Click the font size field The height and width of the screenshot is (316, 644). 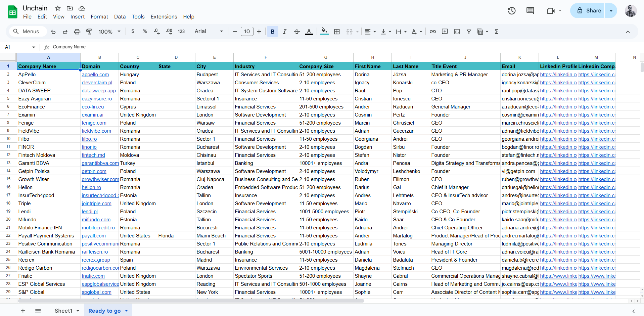tap(247, 32)
